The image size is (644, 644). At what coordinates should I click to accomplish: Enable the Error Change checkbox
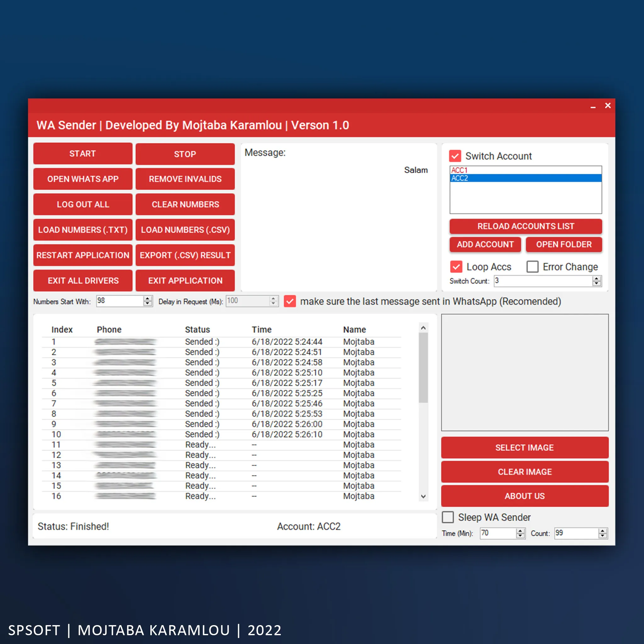pos(532,267)
